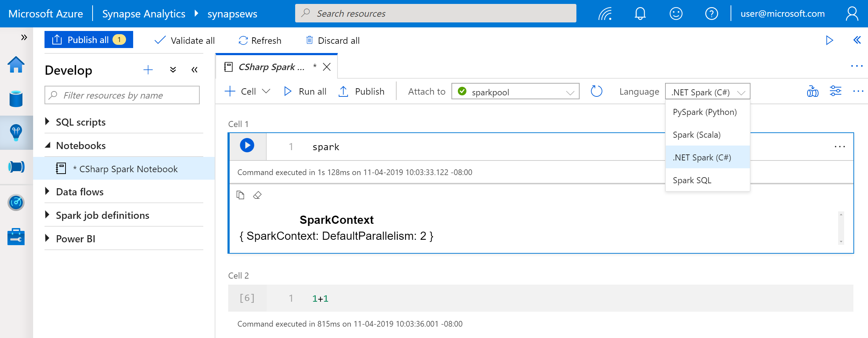Click user@microsoft.com account label
The image size is (868, 338).
[783, 14]
